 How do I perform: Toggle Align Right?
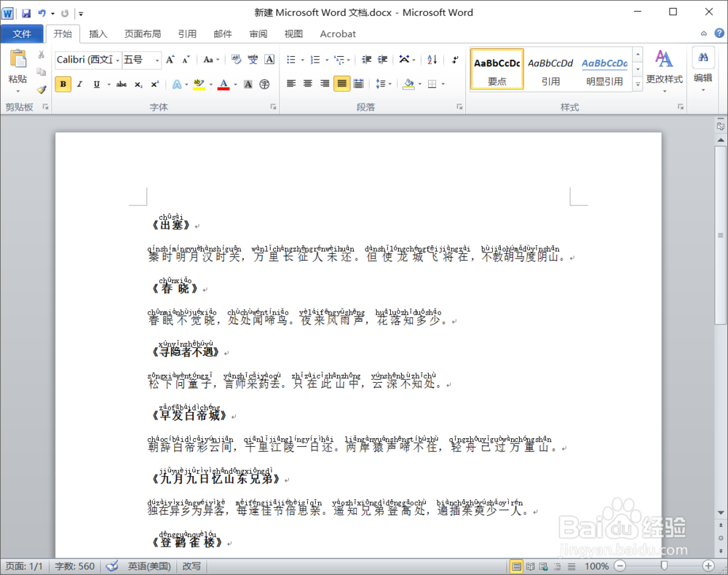pyautogui.click(x=325, y=84)
